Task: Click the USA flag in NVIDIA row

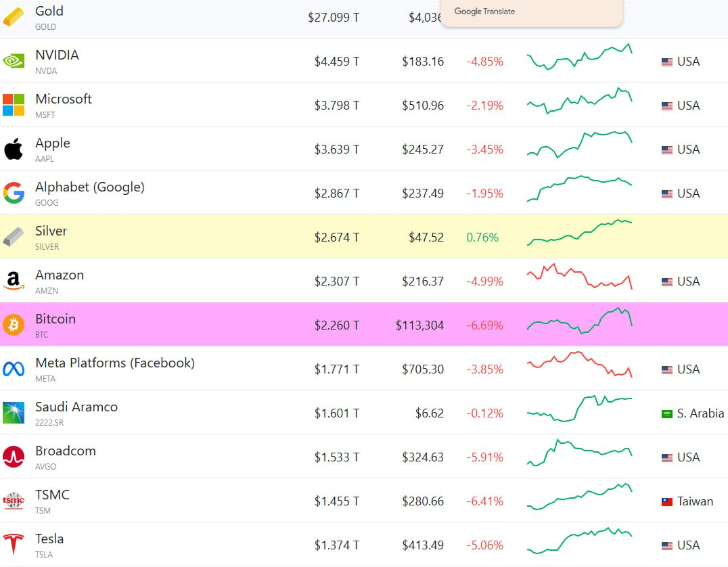Action: 666,62
